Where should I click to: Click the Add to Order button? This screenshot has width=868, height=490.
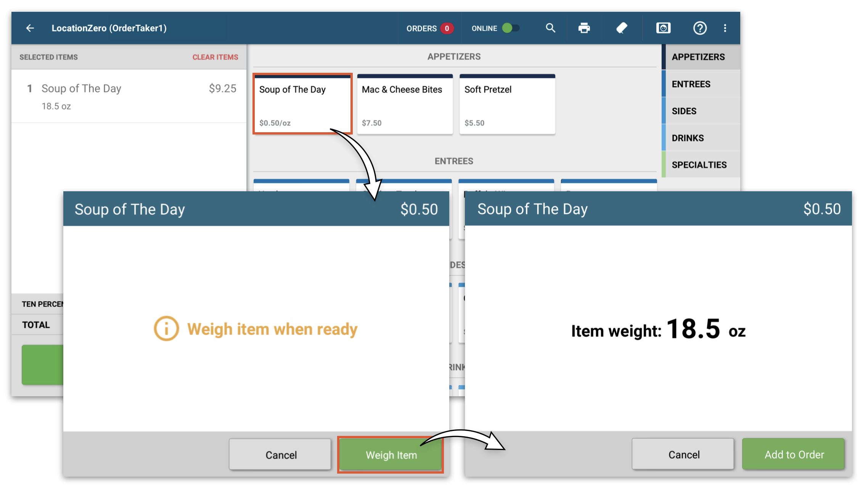point(794,454)
